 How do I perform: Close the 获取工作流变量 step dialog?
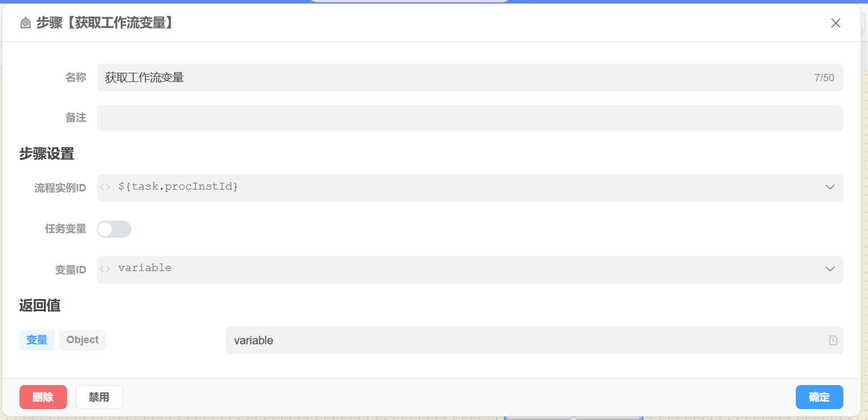(x=836, y=23)
